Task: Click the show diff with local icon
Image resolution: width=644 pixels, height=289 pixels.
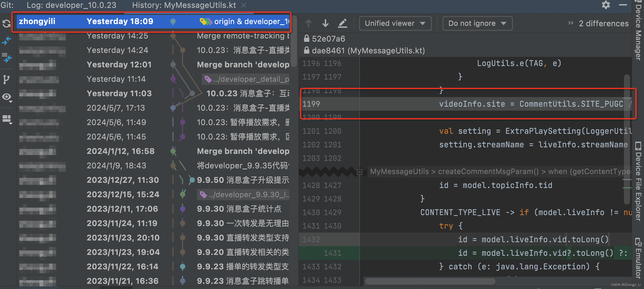Action: pyautogui.click(x=7, y=58)
